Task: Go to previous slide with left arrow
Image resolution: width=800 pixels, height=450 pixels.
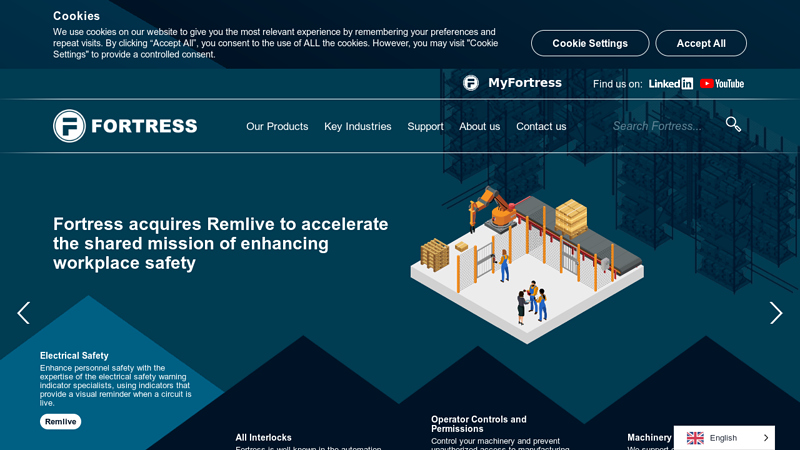Action: pyautogui.click(x=23, y=313)
